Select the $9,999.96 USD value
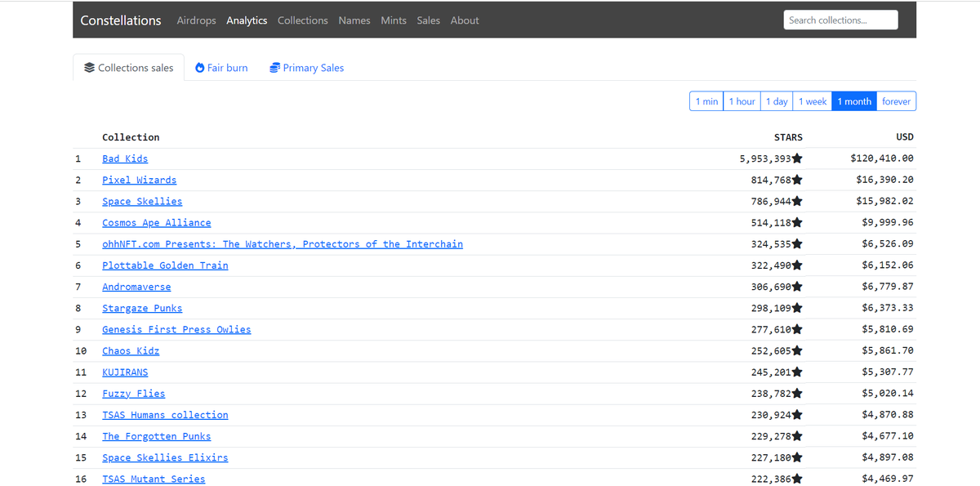The height and width of the screenshot is (486, 980). 888,222
